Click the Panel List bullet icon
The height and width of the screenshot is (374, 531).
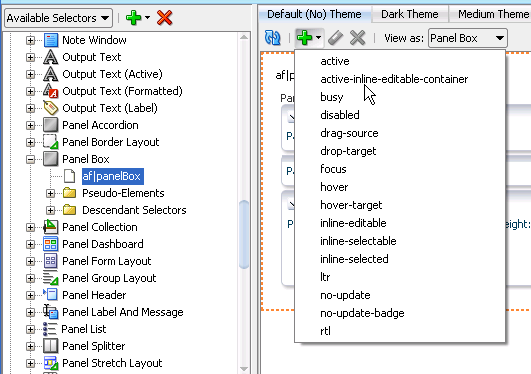pyautogui.click(x=50, y=329)
